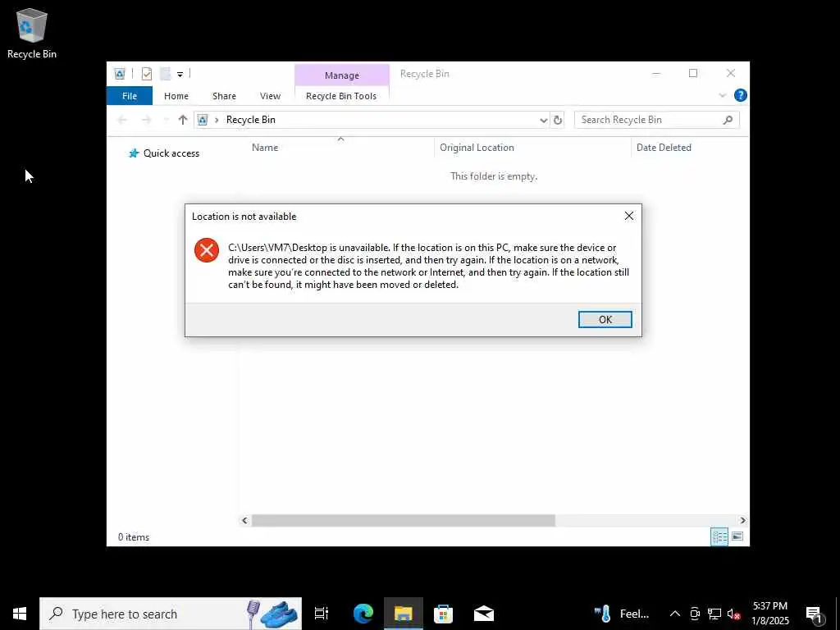Screen dimensions: 840x630
Task: Open the weather widget on taskbar
Action: [623, 614]
